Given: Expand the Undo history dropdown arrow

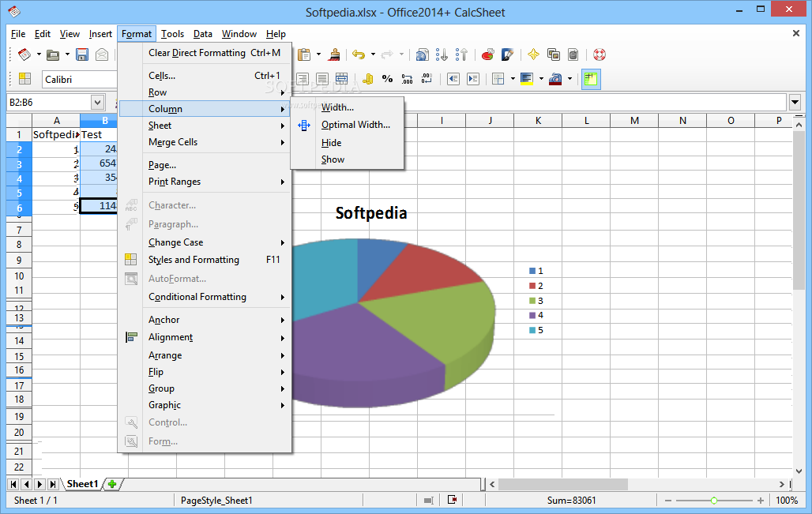Looking at the screenshot, I should point(373,54).
